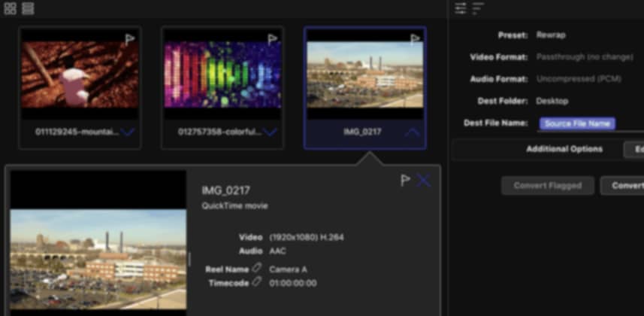Flag the IMG_0217 thumbnail card
Viewport: 644px width, 316px height.
pos(415,39)
